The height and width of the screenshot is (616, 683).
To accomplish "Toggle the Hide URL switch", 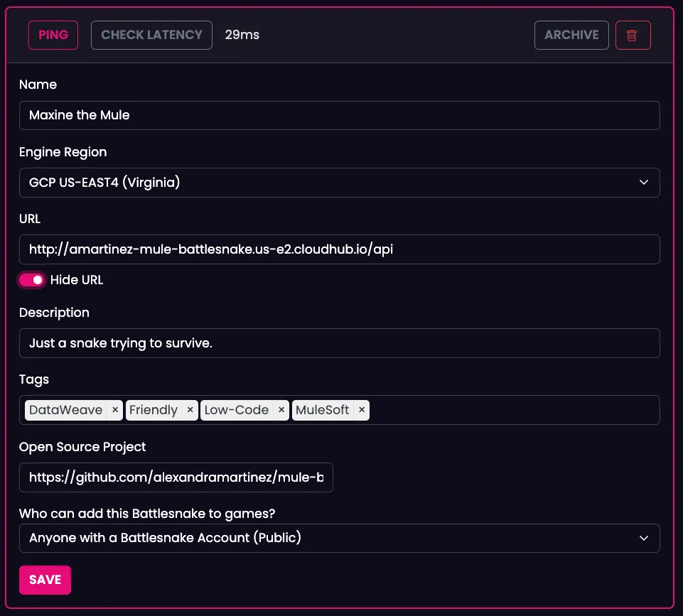I will (x=32, y=280).
